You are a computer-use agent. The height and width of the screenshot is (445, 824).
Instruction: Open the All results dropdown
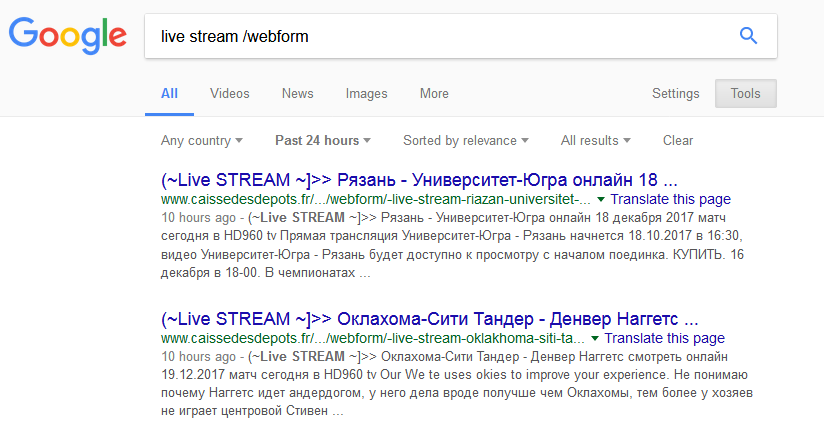[595, 141]
